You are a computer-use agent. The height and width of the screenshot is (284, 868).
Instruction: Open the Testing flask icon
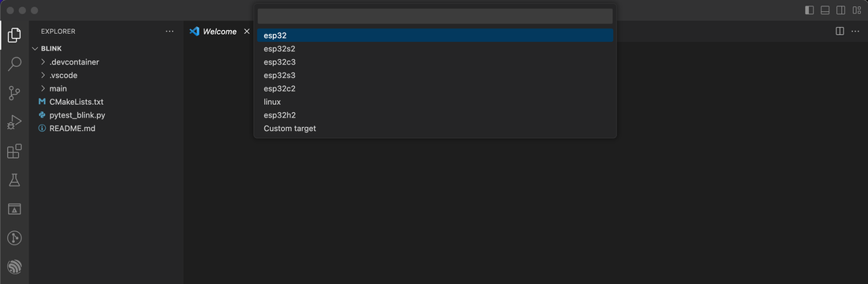tap(14, 180)
